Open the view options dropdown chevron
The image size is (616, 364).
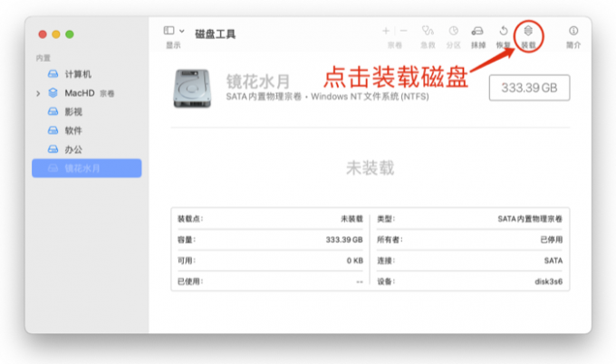pos(182,31)
